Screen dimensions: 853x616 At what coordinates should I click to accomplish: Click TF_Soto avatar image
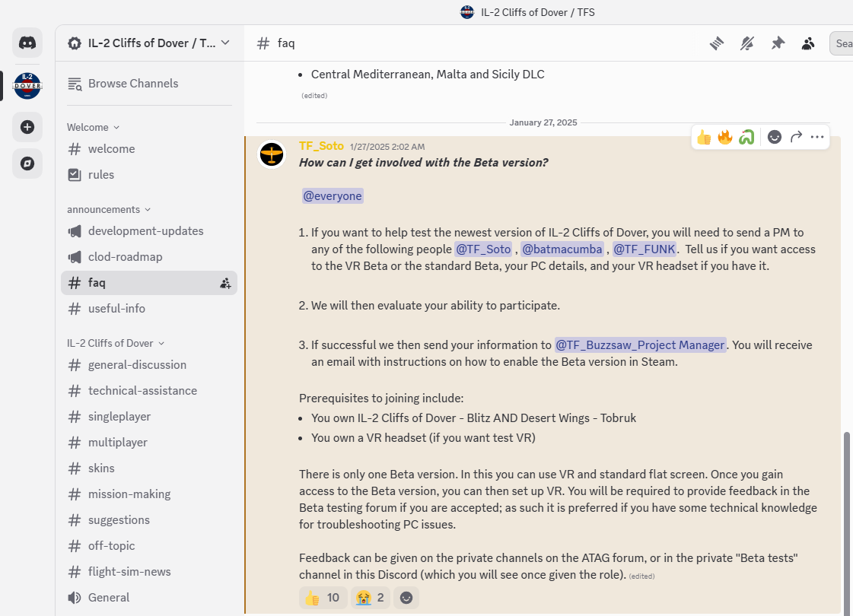[x=272, y=154]
